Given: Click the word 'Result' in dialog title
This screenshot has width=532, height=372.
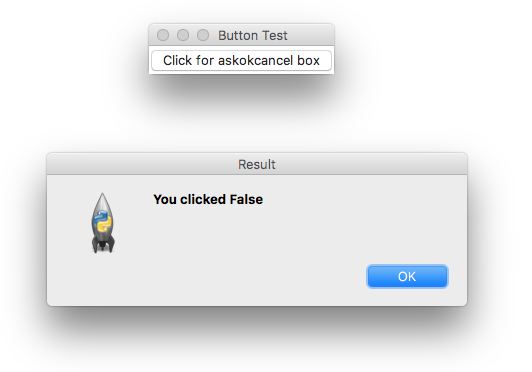Looking at the screenshot, I should (x=257, y=165).
